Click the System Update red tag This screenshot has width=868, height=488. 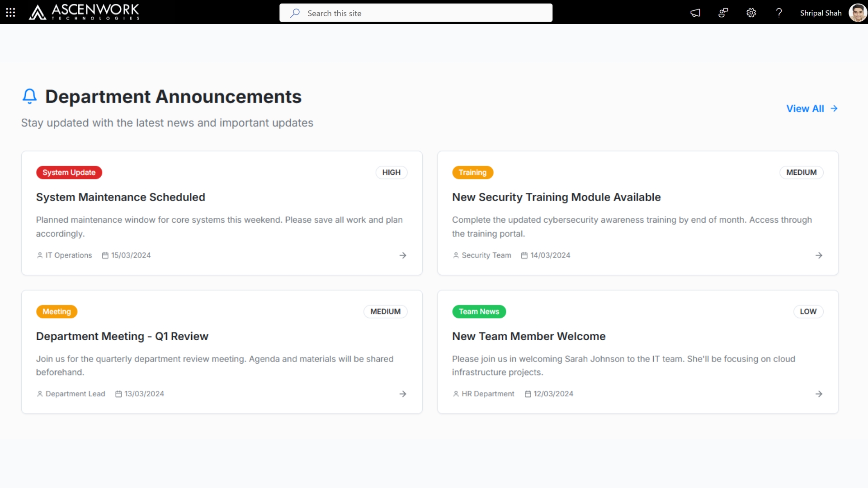(69, 172)
